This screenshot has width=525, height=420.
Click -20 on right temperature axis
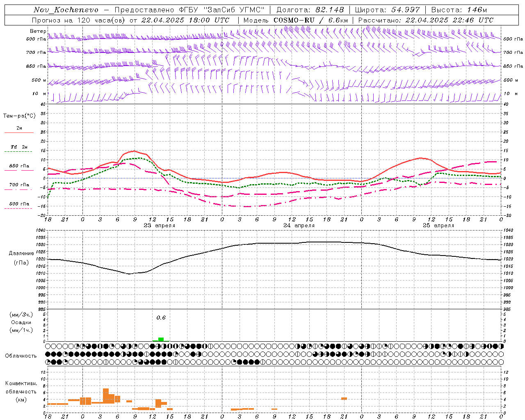click(x=507, y=215)
